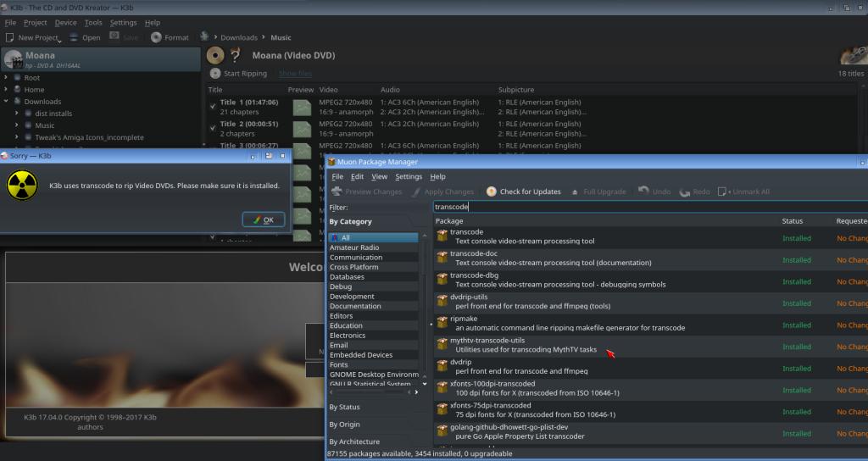Select the Amateur Radio category
868x461 pixels.
point(373,247)
